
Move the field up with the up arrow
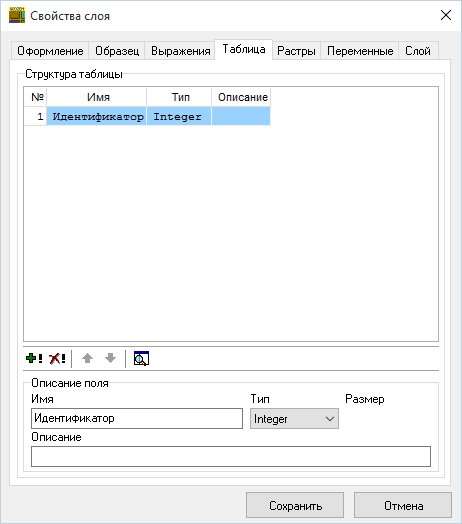point(88,359)
